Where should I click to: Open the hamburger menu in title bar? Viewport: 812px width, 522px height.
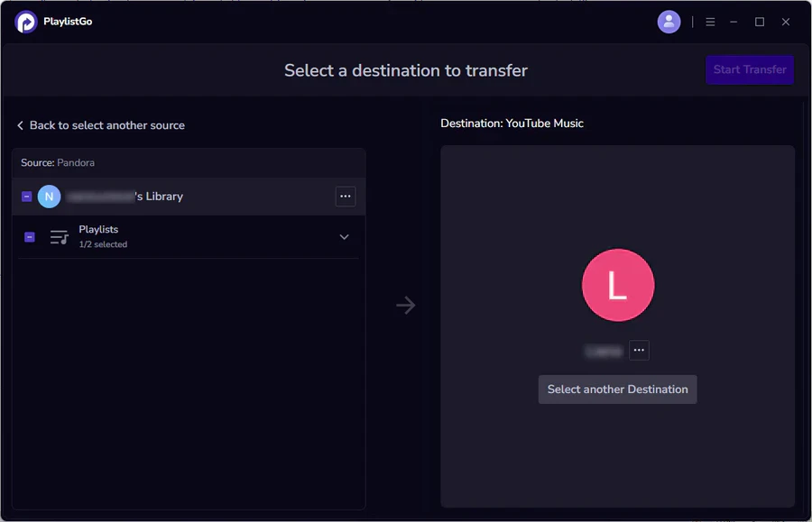(x=710, y=22)
